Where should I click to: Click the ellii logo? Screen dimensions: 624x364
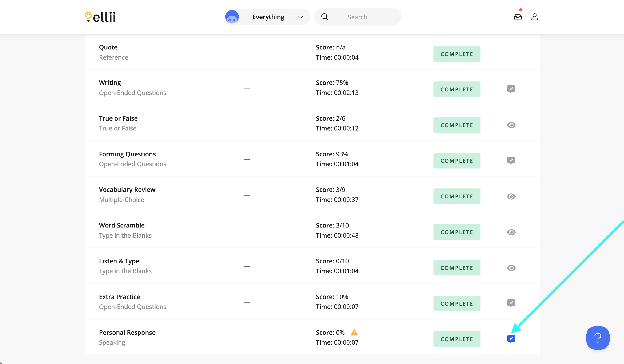100,17
